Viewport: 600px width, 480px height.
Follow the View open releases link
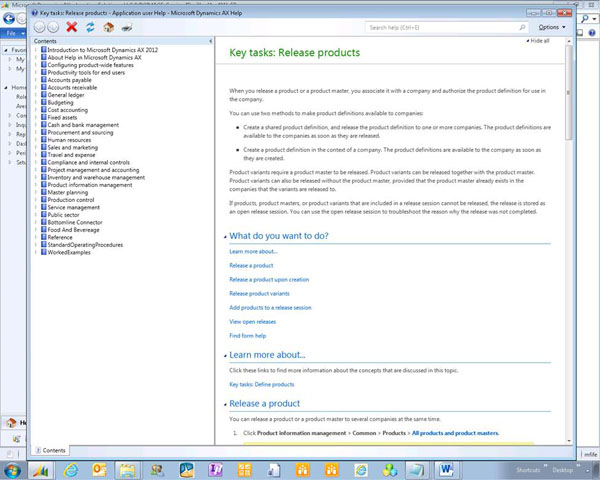(253, 322)
